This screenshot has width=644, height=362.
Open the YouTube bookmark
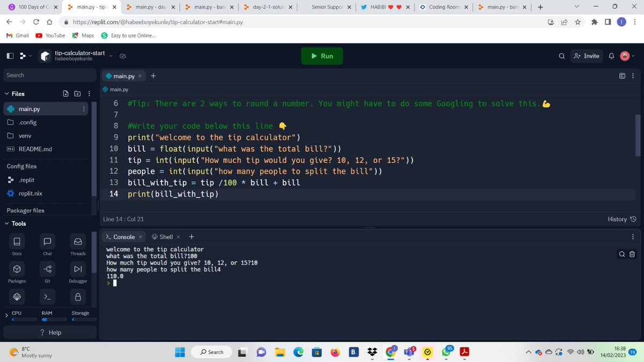pos(50,35)
